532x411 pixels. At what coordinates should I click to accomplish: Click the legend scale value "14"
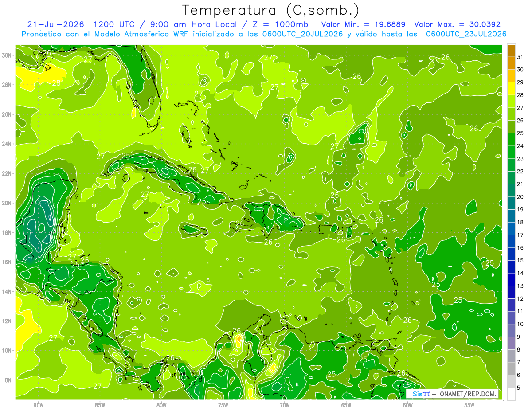click(520, 273)
